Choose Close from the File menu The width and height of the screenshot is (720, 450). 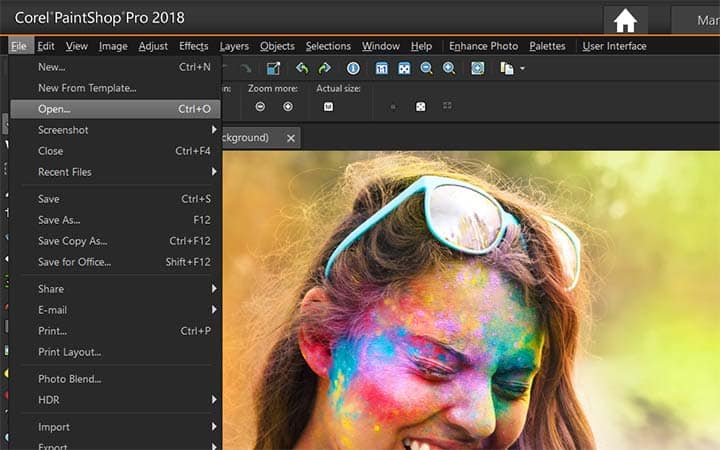(x=115, y=151)
